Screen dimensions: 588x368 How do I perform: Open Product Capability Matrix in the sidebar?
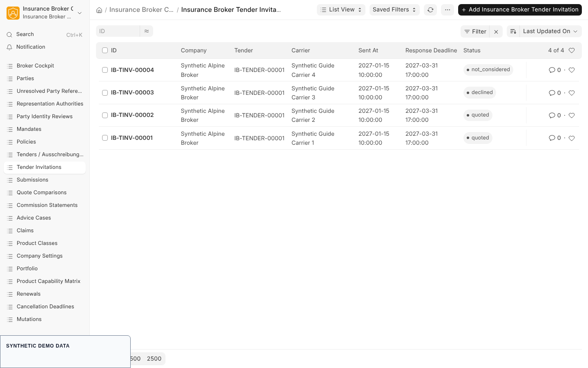(x=45, y=281)
